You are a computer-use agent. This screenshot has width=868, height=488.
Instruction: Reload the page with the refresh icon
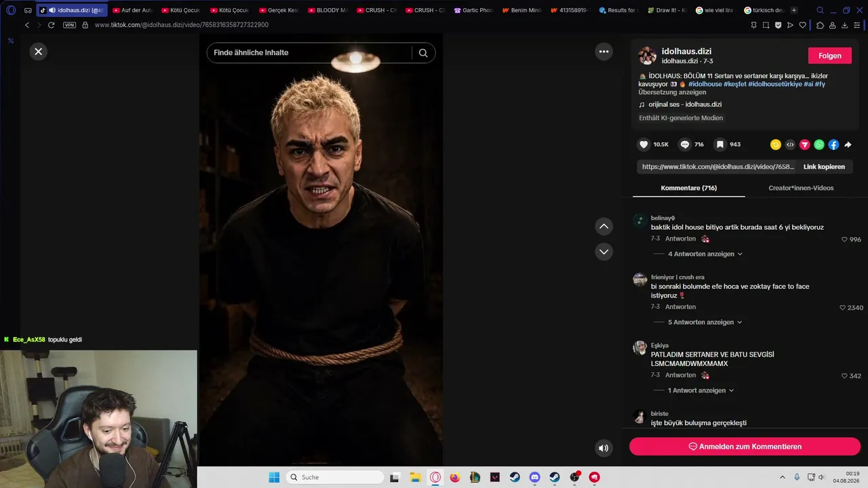51,25
